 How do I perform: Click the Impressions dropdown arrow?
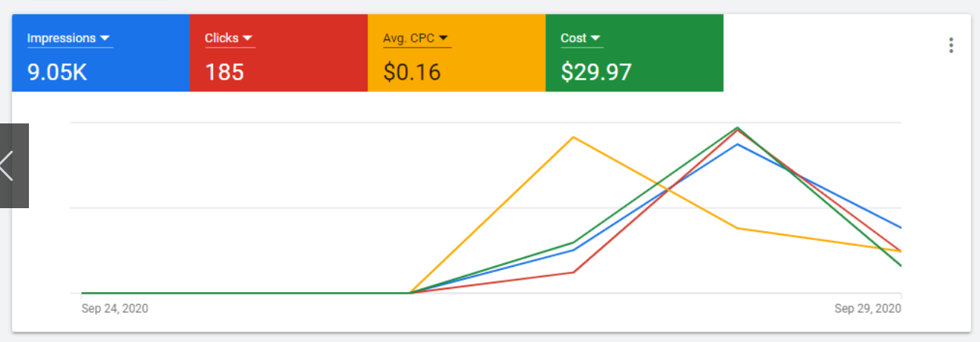105,38
